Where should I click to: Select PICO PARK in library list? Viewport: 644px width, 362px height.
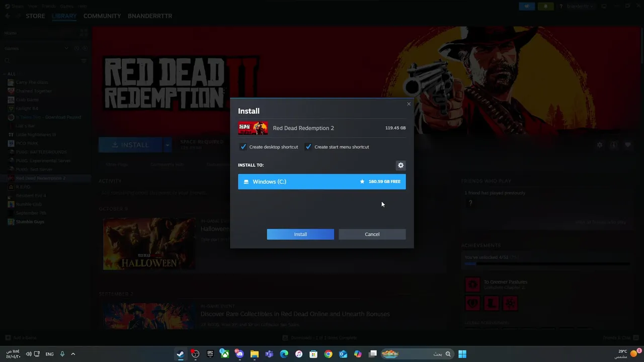point(27,143)
